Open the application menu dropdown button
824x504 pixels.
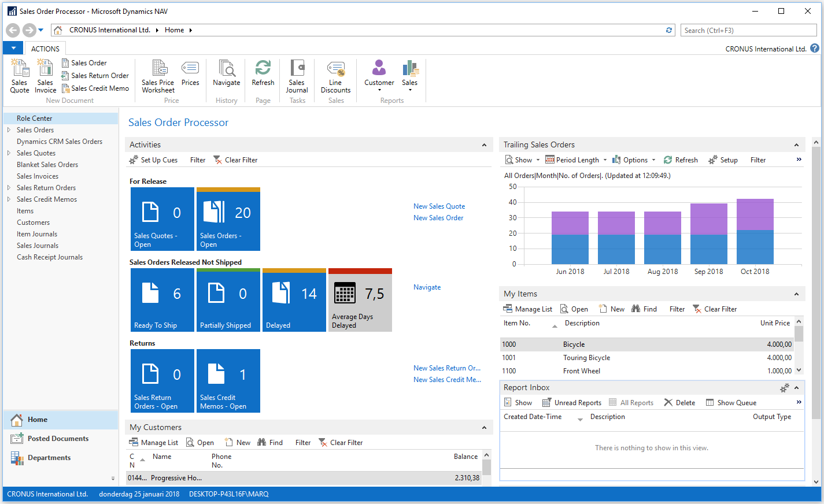tap(13, 48)
